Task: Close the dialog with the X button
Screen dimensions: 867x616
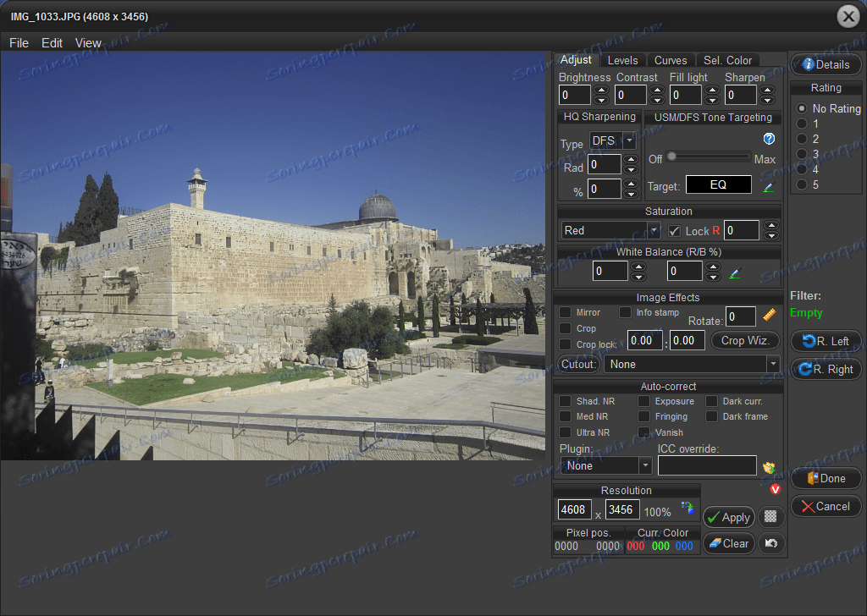Action: point(848,17)
